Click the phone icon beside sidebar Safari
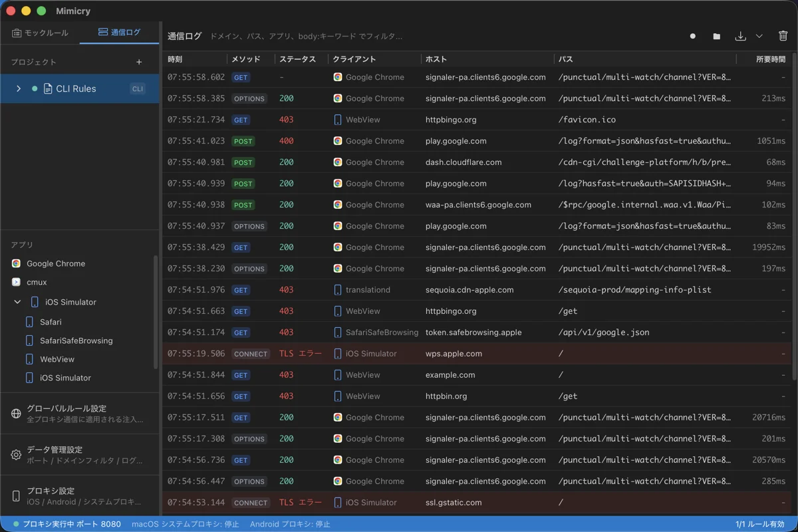 29,322
